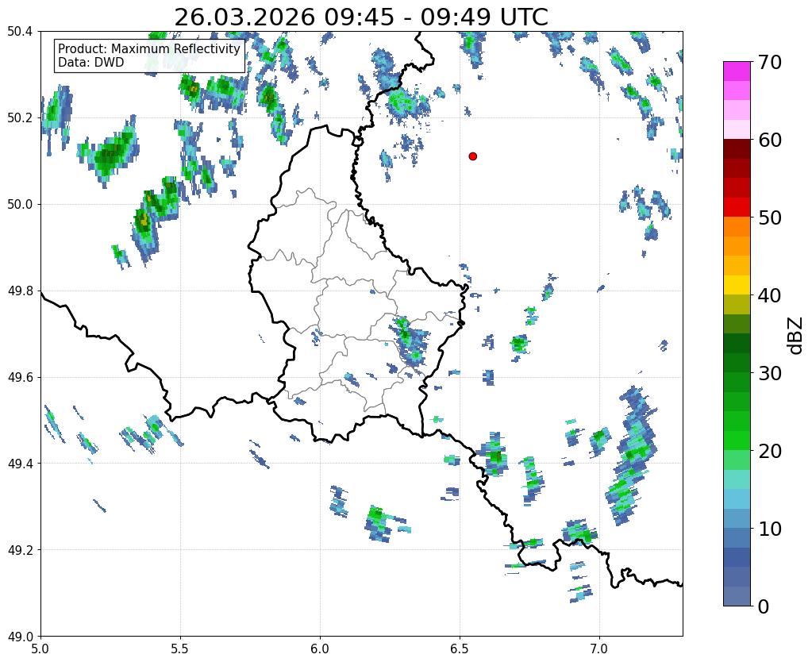Click the bright green colorbar swatch near 20
Viewport: 812px width, 662px height.
click(x=737, y=441)
